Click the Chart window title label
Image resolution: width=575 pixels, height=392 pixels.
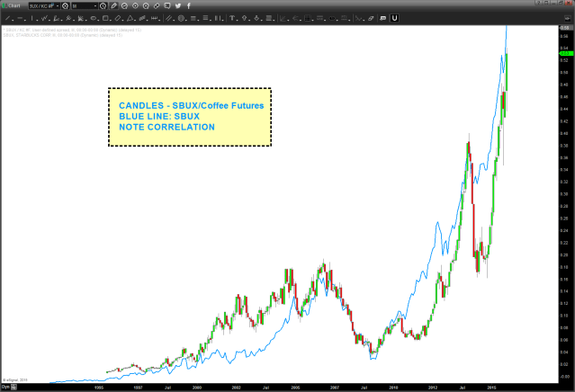[14, 6]
